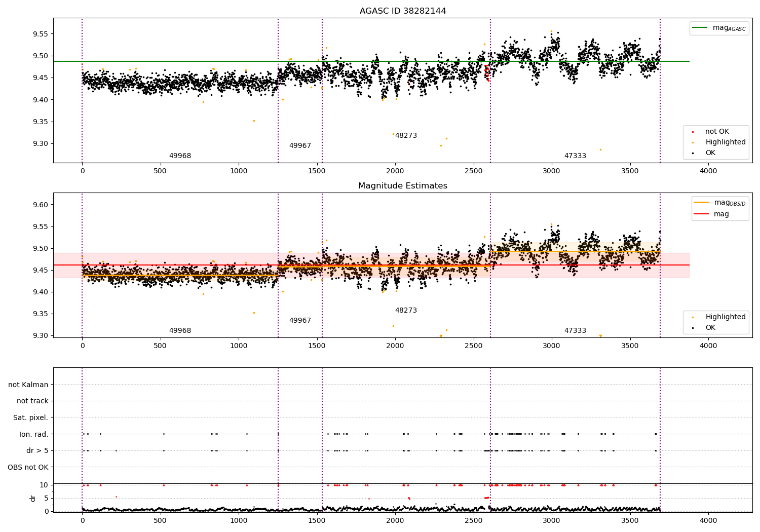This screenshot has width=760, height=532.
Task: Click obsid label 49968 in top plot
Action: tap(180, 156)
